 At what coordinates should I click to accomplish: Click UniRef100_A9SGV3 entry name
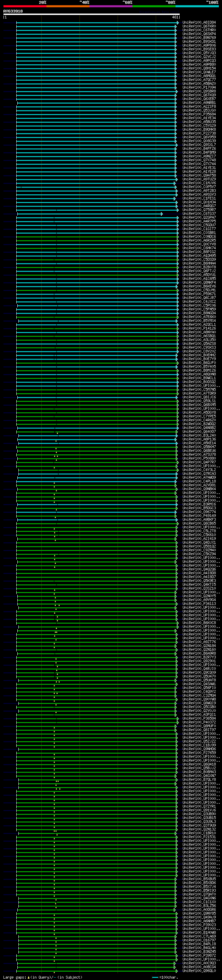tap(199, 194)
